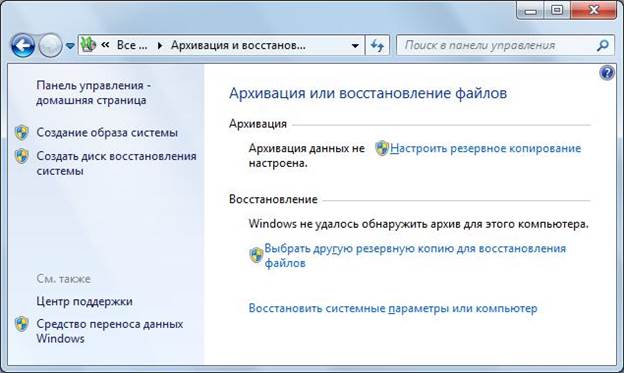The height and width of the screenshot is (373, 624).
Task: Click the 'Архивация данных не настроена.' text
Action: coord(306,155)
